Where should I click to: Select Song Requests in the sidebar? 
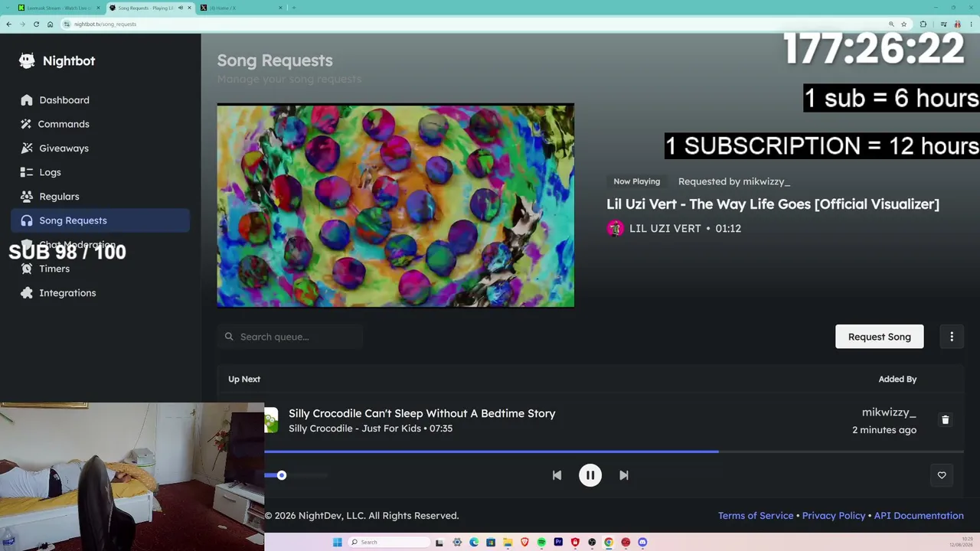[100, 220]
